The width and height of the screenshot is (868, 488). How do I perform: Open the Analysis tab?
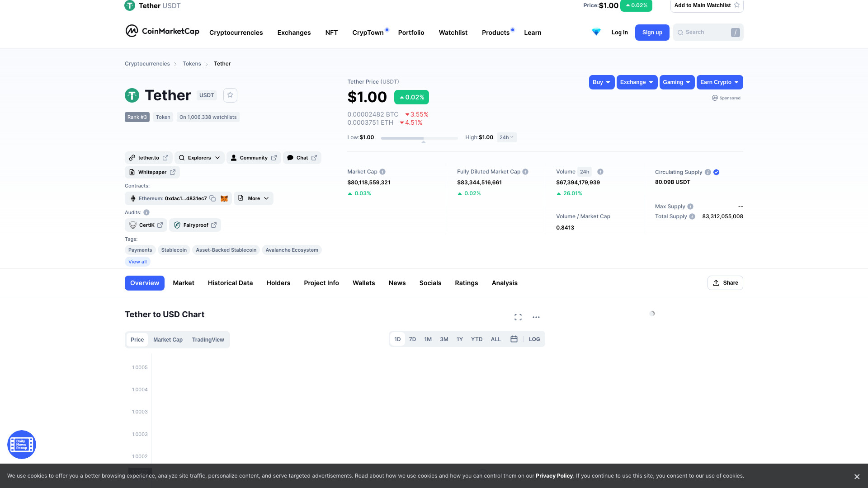pos(505,283)
